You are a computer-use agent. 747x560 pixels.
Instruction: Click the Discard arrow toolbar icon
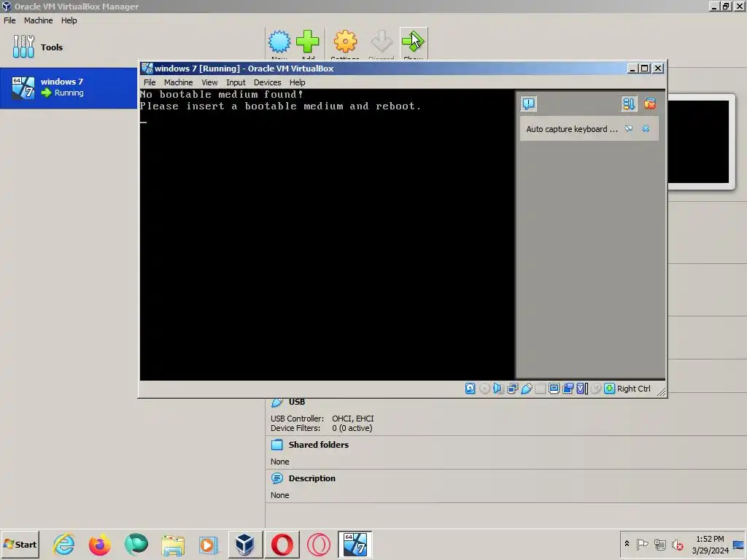click(381, 42)
